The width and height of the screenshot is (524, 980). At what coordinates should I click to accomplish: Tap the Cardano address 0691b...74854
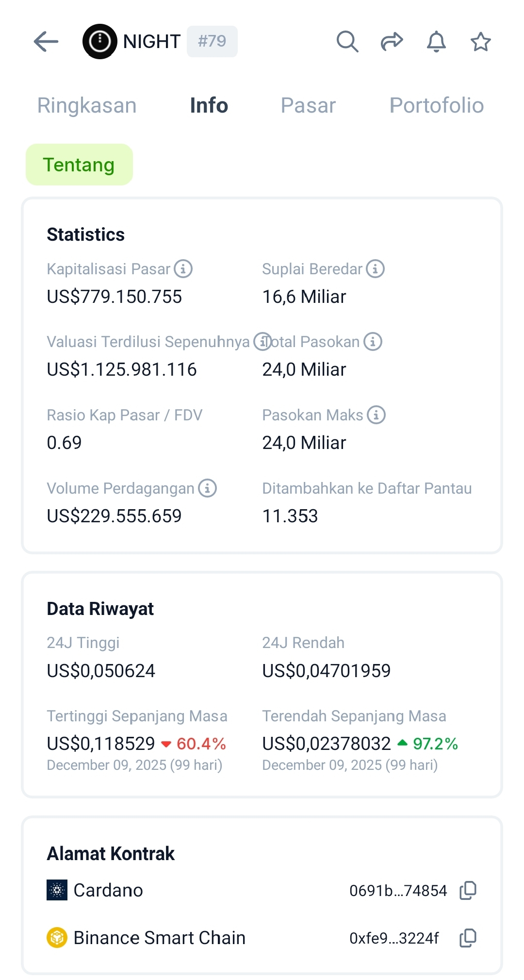click(x=398, y=890)
